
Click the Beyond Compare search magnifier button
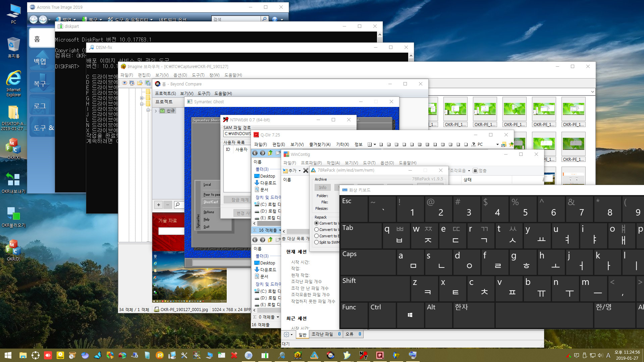(178, 204)
